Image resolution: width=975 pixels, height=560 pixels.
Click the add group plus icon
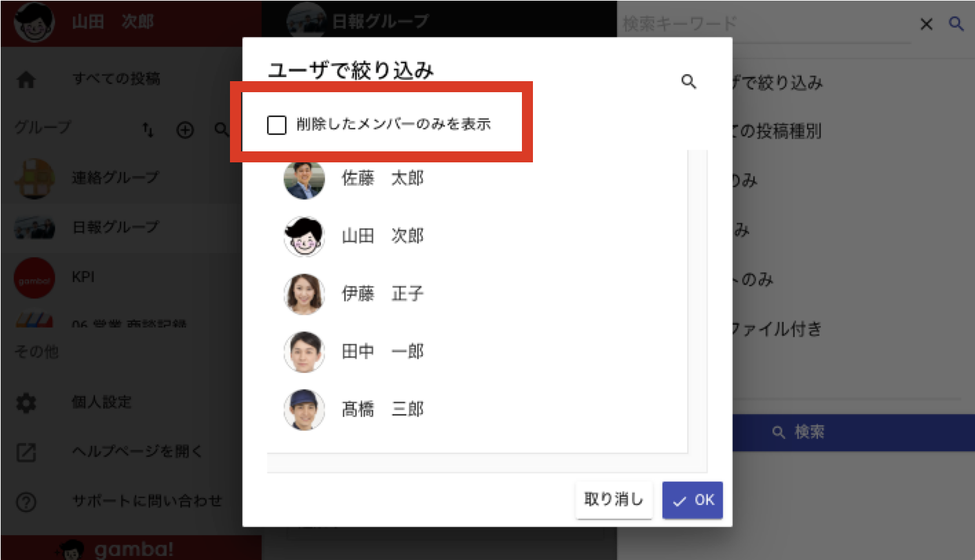tap(185, 129)
